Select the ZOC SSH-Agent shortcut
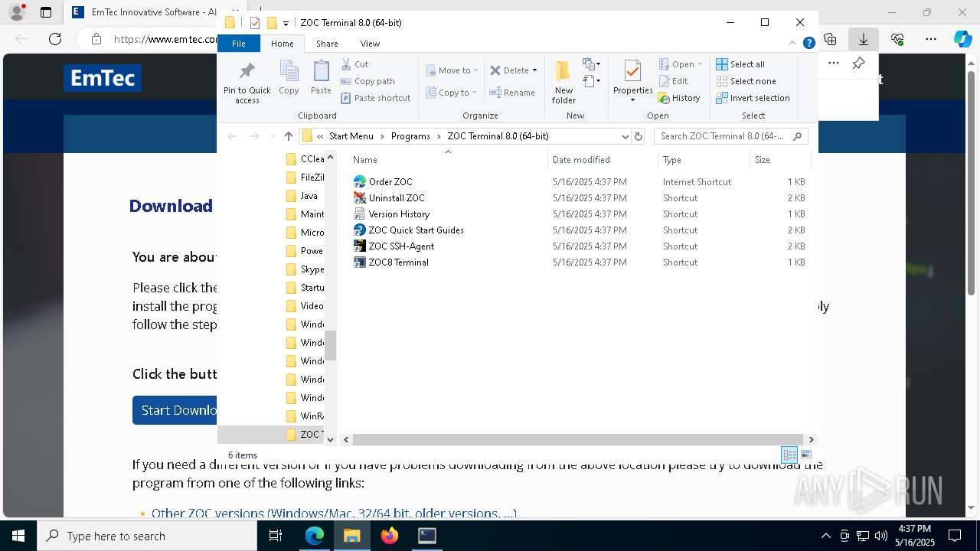Image resolution: width=980 pixels, height=551 pixels. [401, 246]
